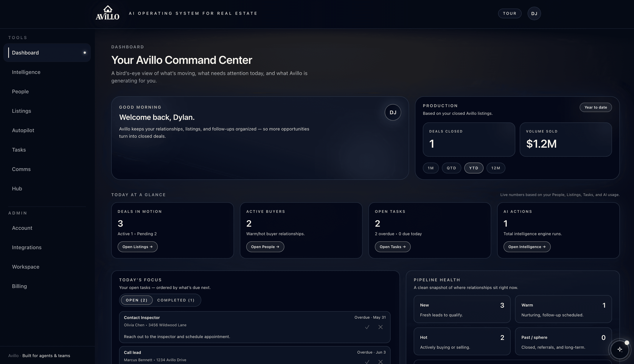Click the Deals Closed stat card

tap(469, 139)
